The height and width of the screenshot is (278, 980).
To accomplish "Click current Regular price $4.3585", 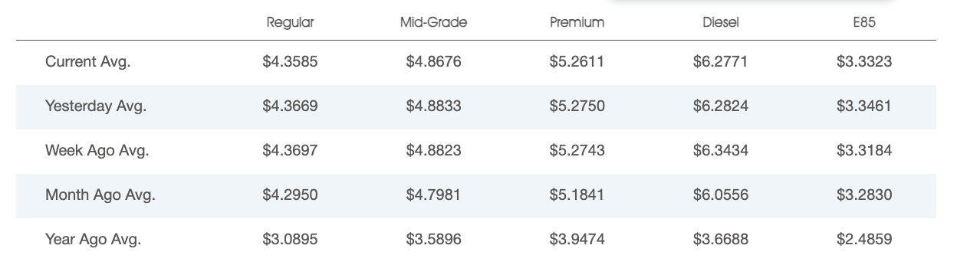I will click(x=290, y=62).
